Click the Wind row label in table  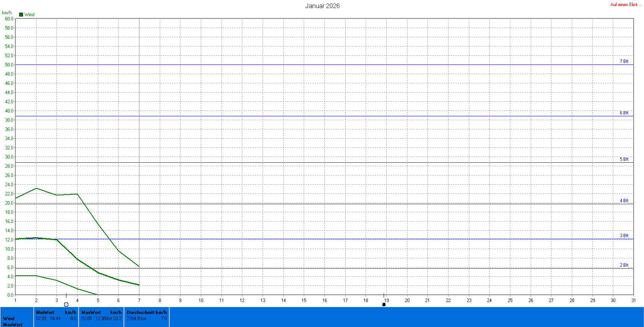[x=9, y=319]
